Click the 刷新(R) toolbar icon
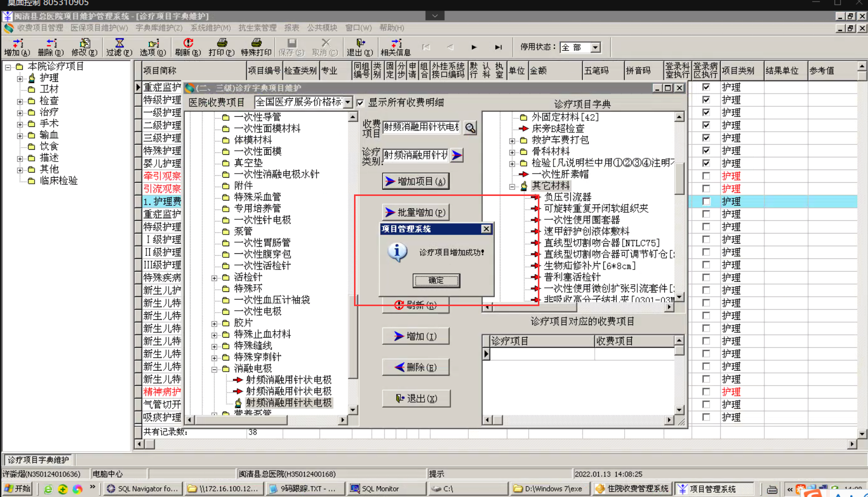Screen dimensions: 868x497 (188, 47)
